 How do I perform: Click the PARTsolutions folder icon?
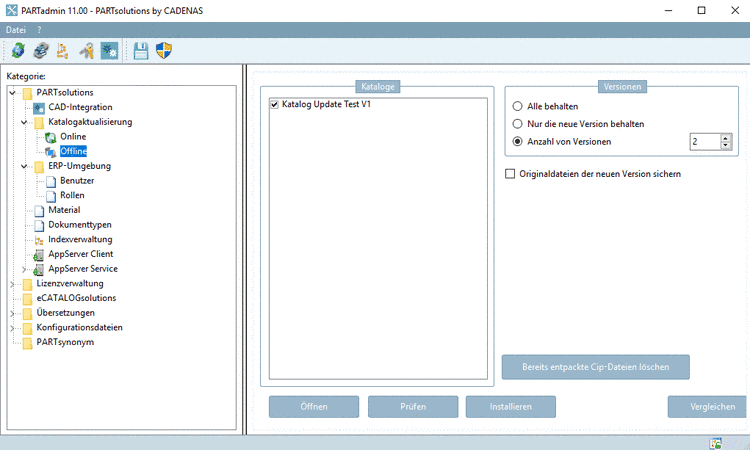click(27, 93)
